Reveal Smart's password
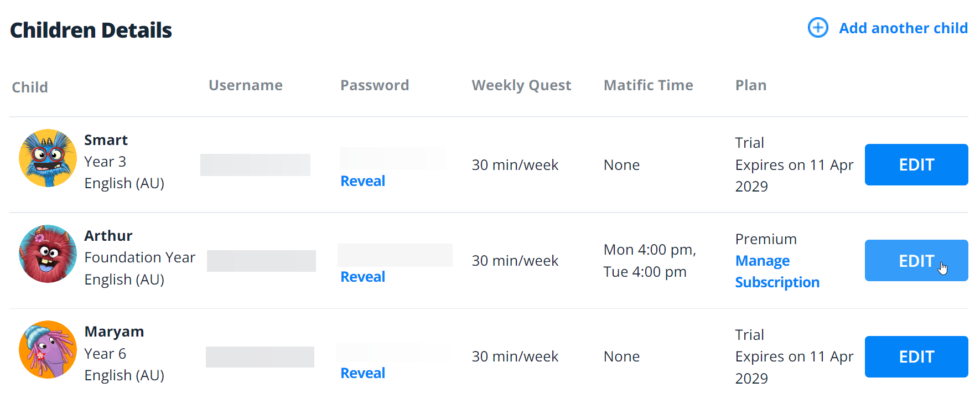 [362, 181]
